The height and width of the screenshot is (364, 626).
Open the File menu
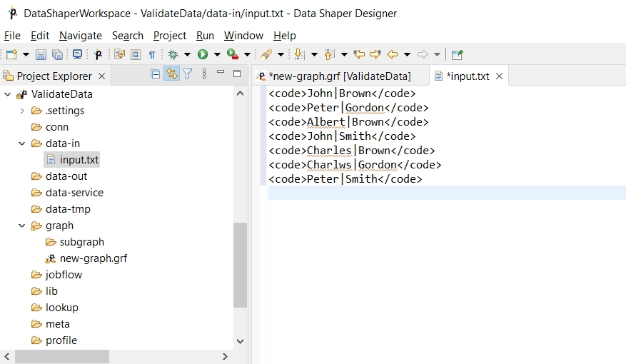coord(12,36)
